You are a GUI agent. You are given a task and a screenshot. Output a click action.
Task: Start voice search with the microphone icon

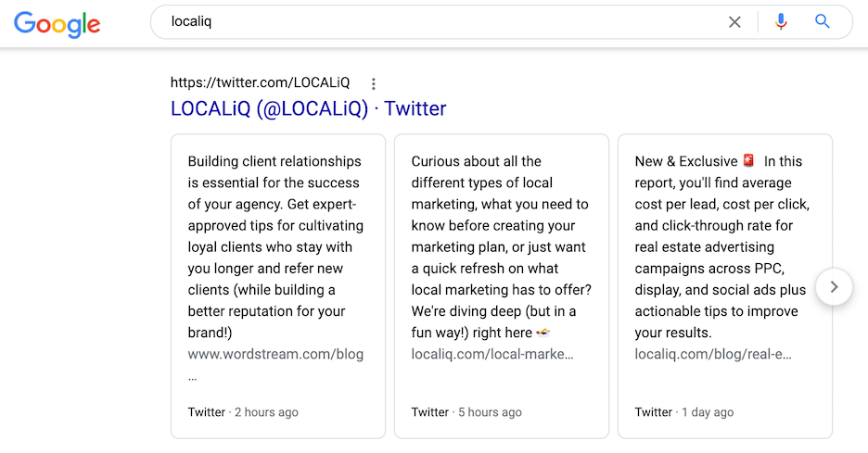point(781,21)
